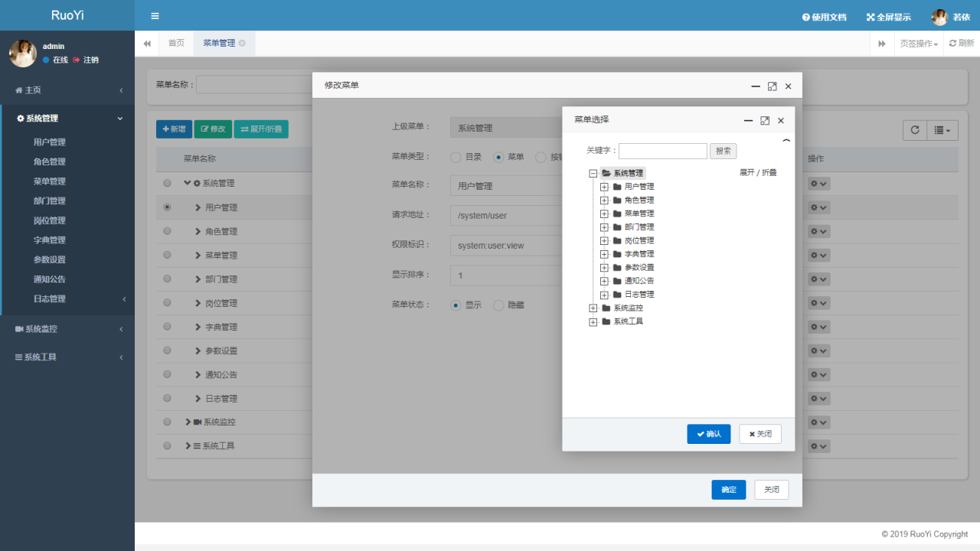Open the 使用文档 help link
This screenshot has height=551, width=980.
pyautogui.click(x=824, y=17)
